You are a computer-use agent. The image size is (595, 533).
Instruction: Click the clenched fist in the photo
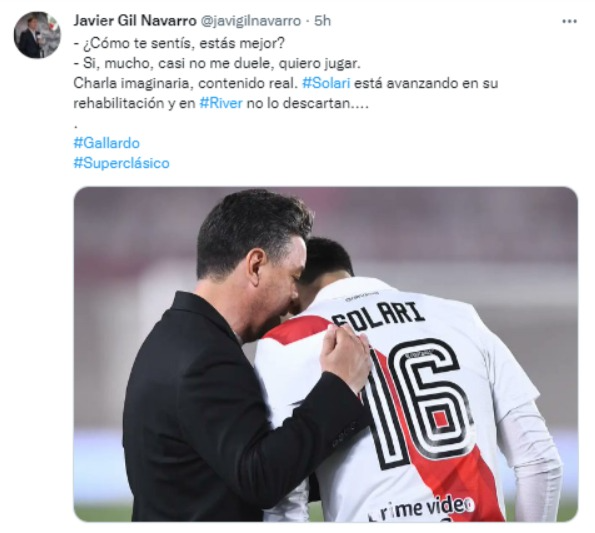344,356
